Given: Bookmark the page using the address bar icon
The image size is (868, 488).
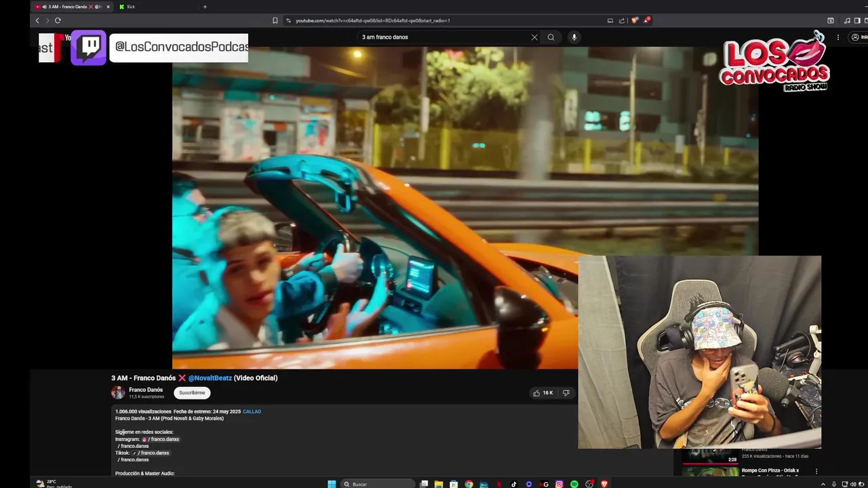Looking at the screenshot, I should point(275,20).
